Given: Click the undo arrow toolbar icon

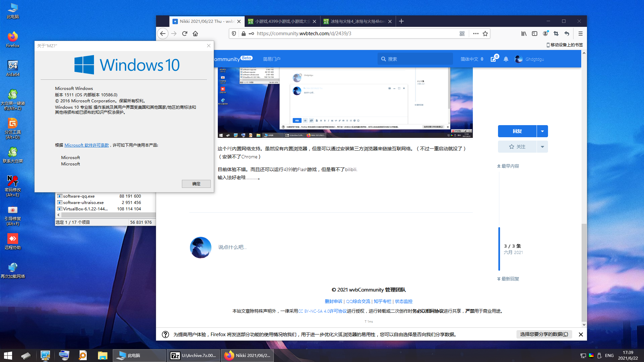Looking at the screenshot, I should click(x=567, y=34).
